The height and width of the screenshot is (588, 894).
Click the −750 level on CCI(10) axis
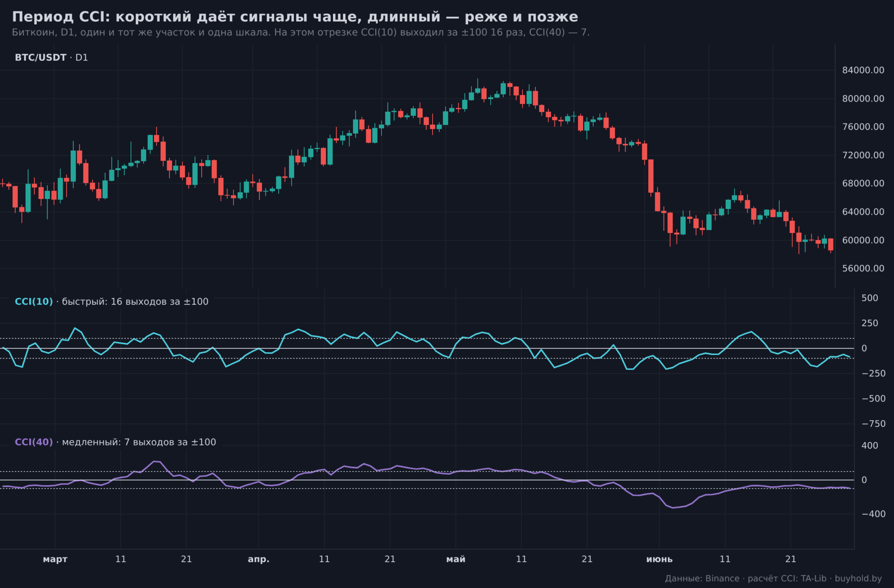[x=873, y=424]
